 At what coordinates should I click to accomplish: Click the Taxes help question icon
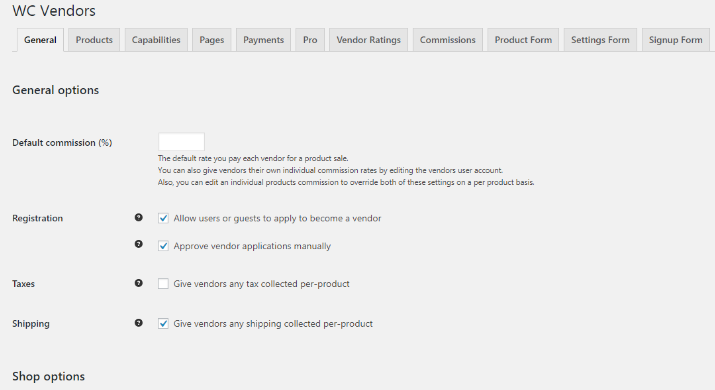pos(139,283)
